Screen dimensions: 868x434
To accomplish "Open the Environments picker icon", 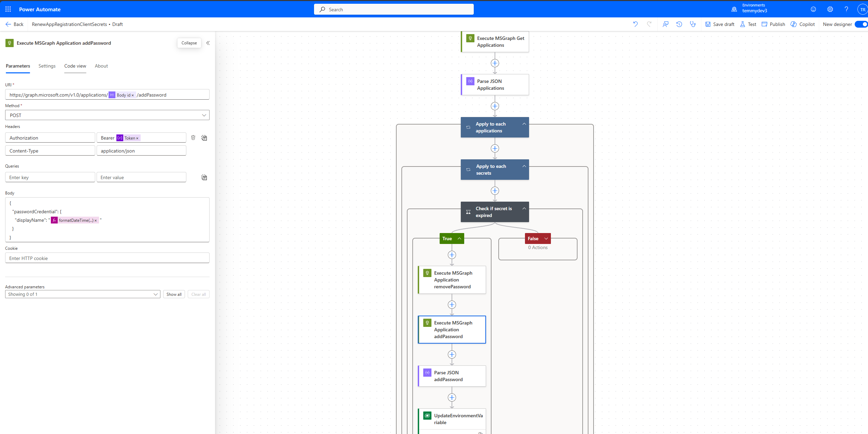I will (x=734, y=9).
